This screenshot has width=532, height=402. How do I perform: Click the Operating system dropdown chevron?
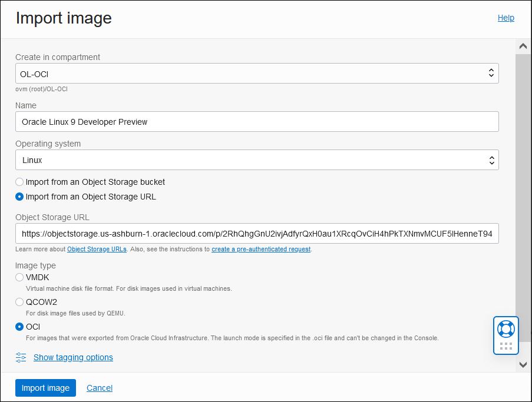[x=491, y=160]
